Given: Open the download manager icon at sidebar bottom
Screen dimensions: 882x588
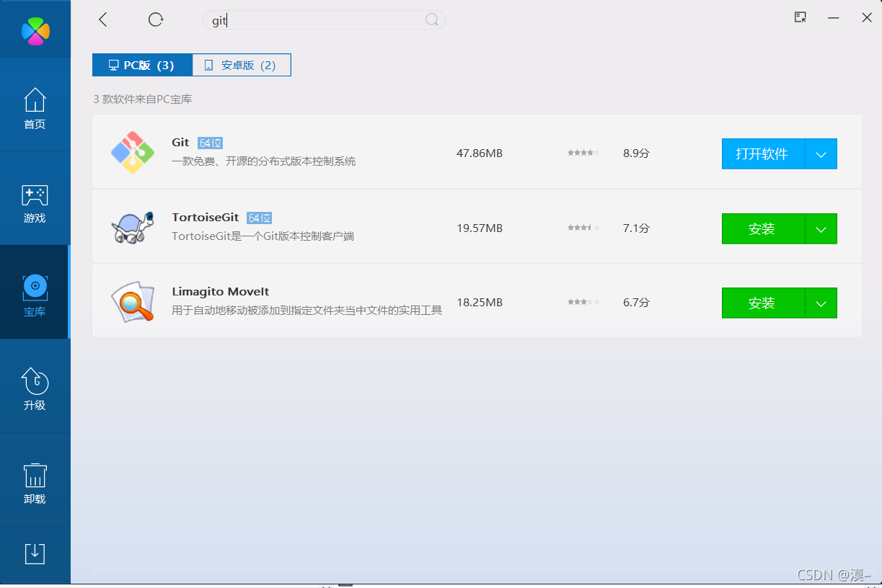Looking at the screenshot, I should pos(35,553).
